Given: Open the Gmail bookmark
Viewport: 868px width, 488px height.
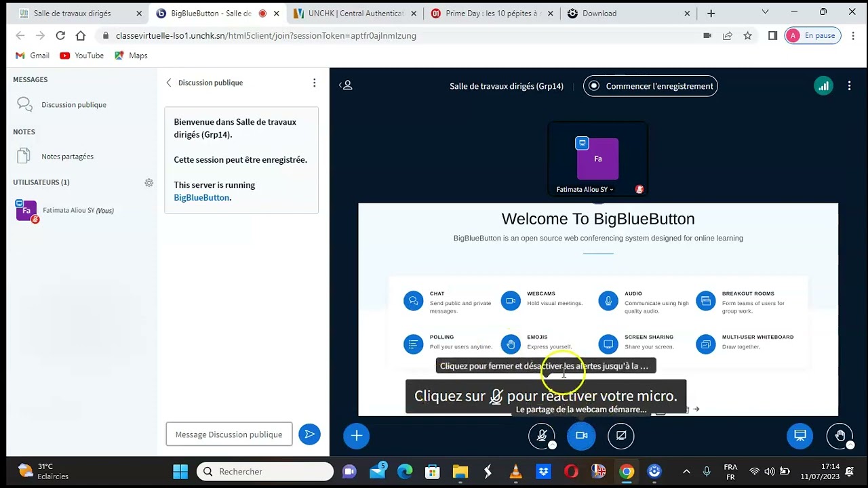Looking at the screenshot, I should tap(33, 56).
